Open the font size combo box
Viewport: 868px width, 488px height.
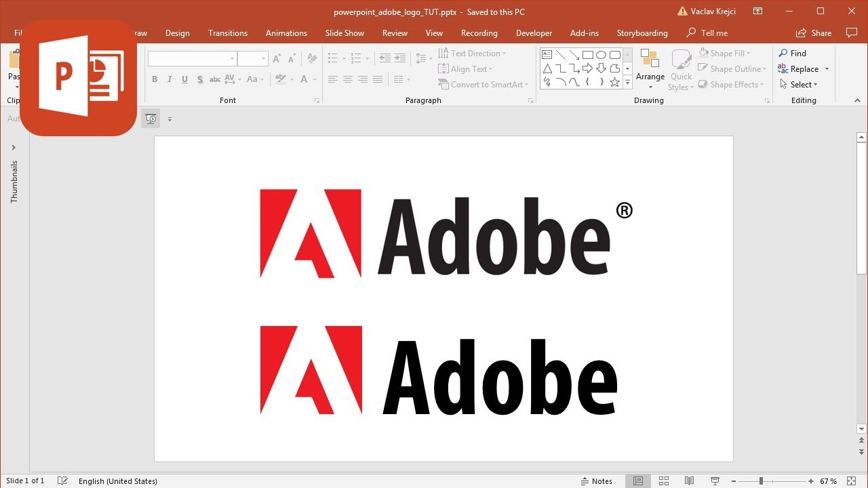pyautogui.click(x=252, y=59)
